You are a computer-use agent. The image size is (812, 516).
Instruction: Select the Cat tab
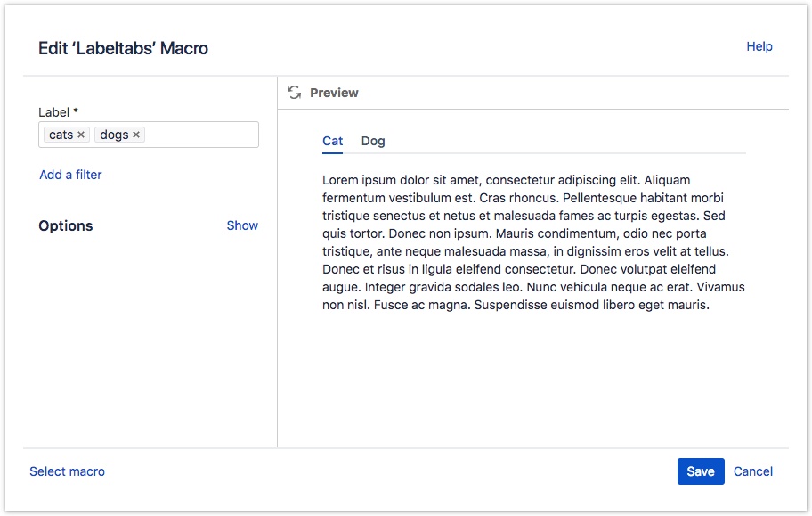(x=332, y=141)
